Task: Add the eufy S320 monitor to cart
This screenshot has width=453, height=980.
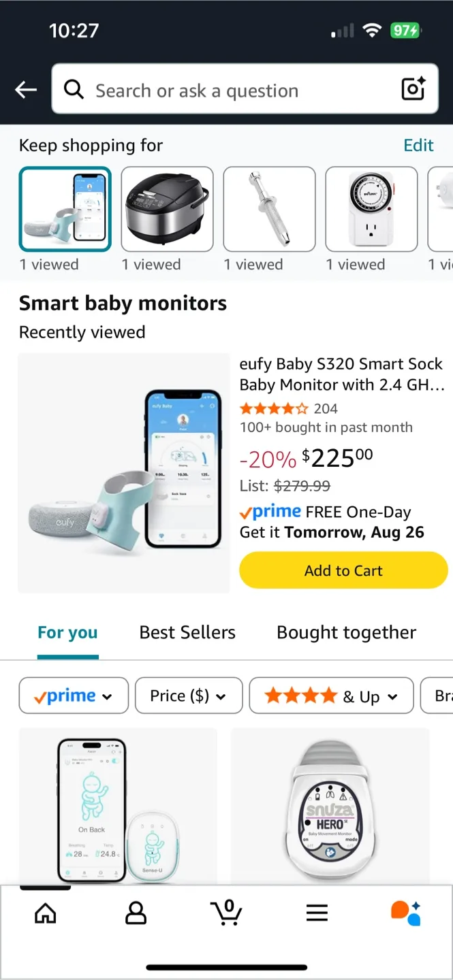Action: [x=343, y=570]
